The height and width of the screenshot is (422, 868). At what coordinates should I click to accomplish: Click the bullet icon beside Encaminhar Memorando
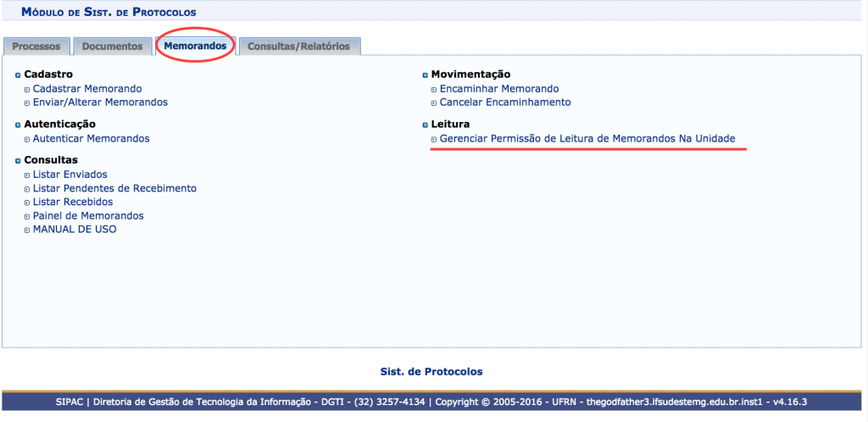pos(433,89)
